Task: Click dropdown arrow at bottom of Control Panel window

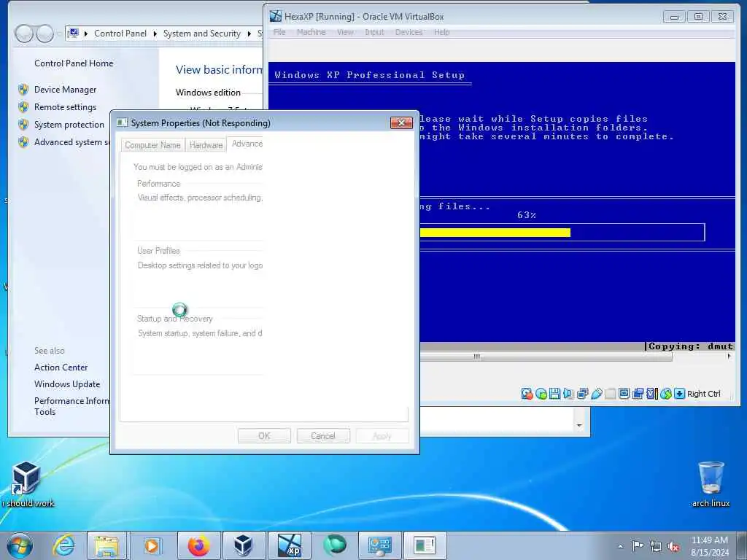Action: pos(579,425)
